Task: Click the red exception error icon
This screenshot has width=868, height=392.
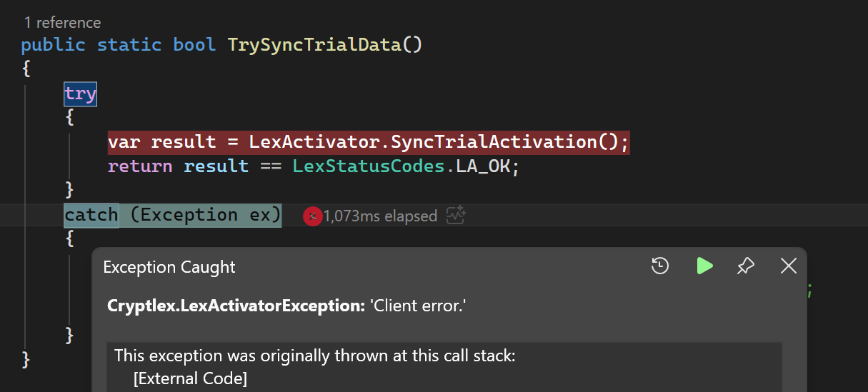Action: tap(311, 216)
